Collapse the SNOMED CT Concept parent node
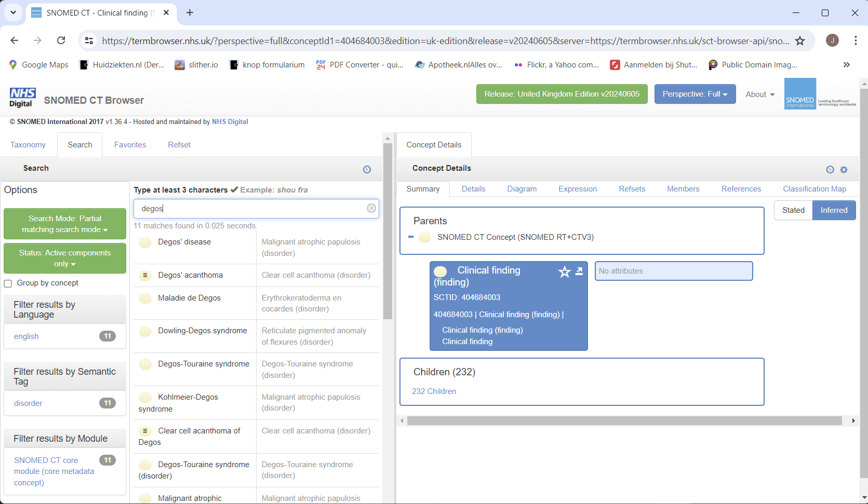Screen dimensions: 868x504 [x=410, y=237]
